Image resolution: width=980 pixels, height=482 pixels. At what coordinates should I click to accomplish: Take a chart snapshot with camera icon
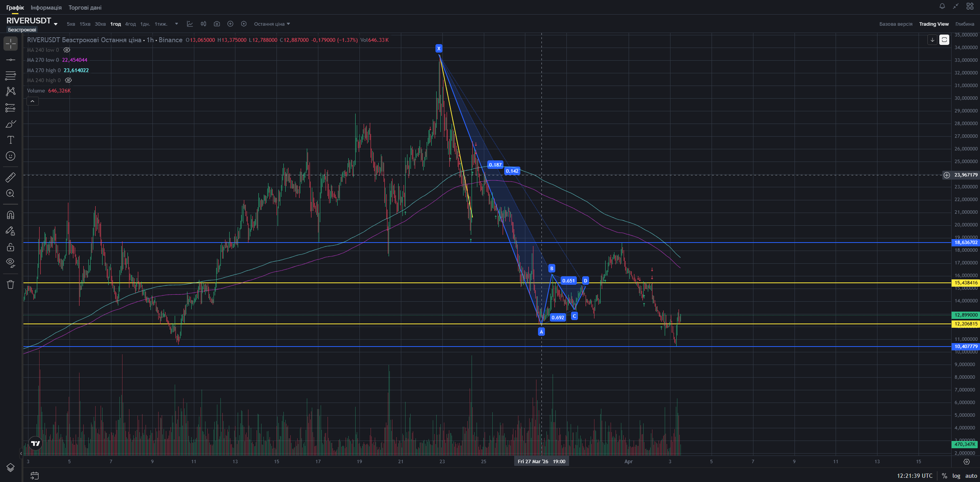(x=217, y=24)
